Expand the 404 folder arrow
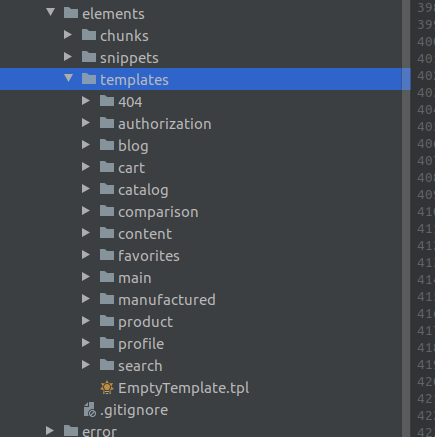 click(x=86, y=101)
